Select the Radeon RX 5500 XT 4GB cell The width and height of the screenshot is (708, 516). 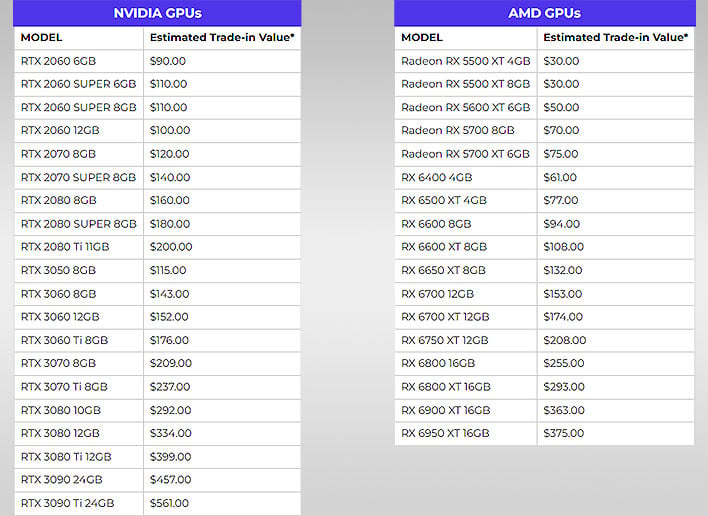point(466,61)
